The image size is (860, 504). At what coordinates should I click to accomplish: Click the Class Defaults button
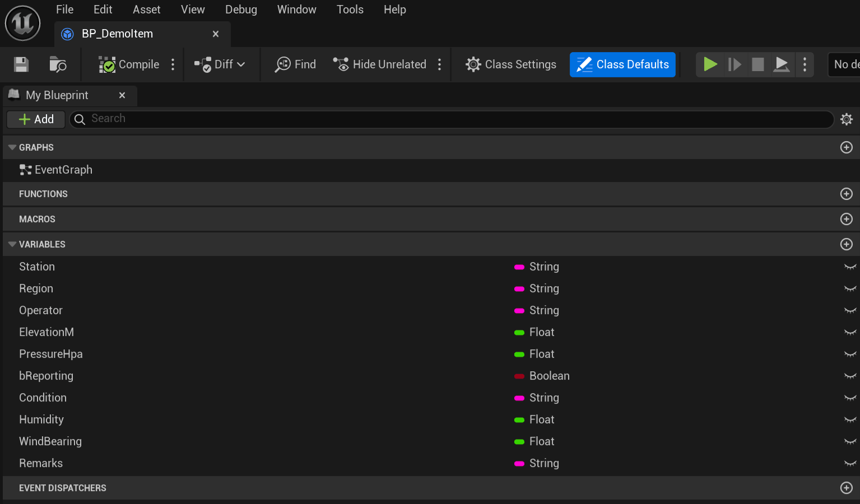click(x=622, y=64)
